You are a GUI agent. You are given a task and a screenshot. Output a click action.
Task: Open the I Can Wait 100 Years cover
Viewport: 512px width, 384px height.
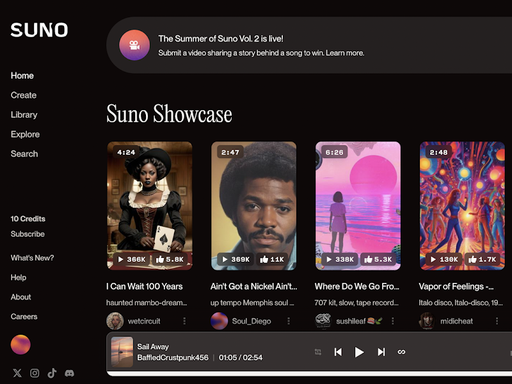[150, 206]
